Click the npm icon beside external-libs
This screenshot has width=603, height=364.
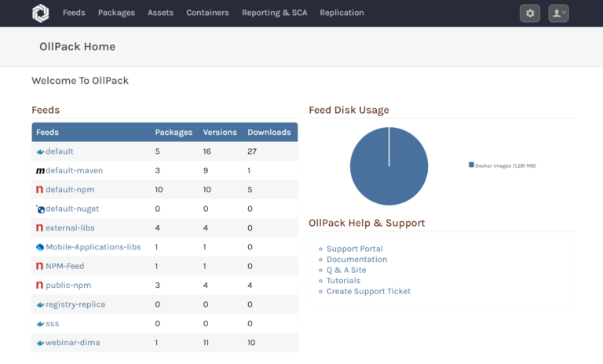[39, 227]
